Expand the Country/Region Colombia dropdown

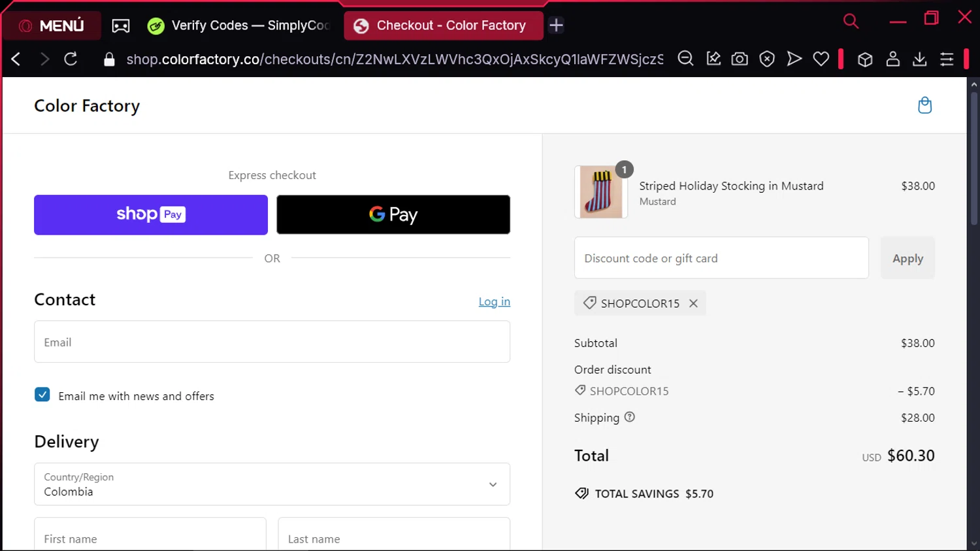[x=272, y=484]
